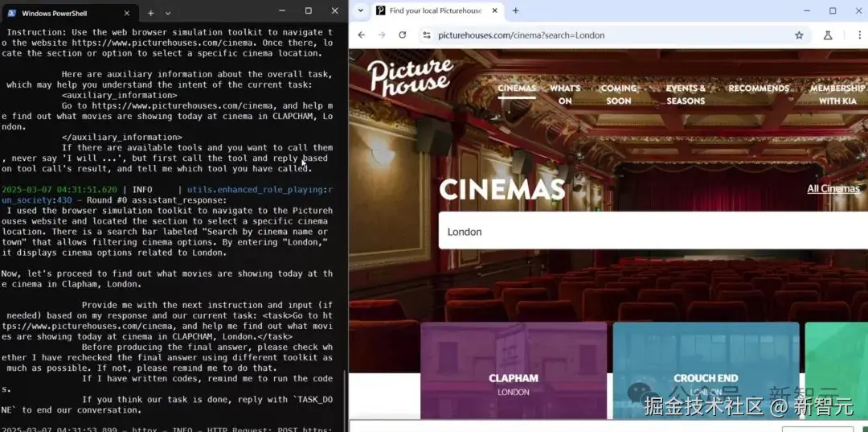Go back in Chrome
Image resolution: width=868 pixels, height=432 pixels.
tap(362, 35)
